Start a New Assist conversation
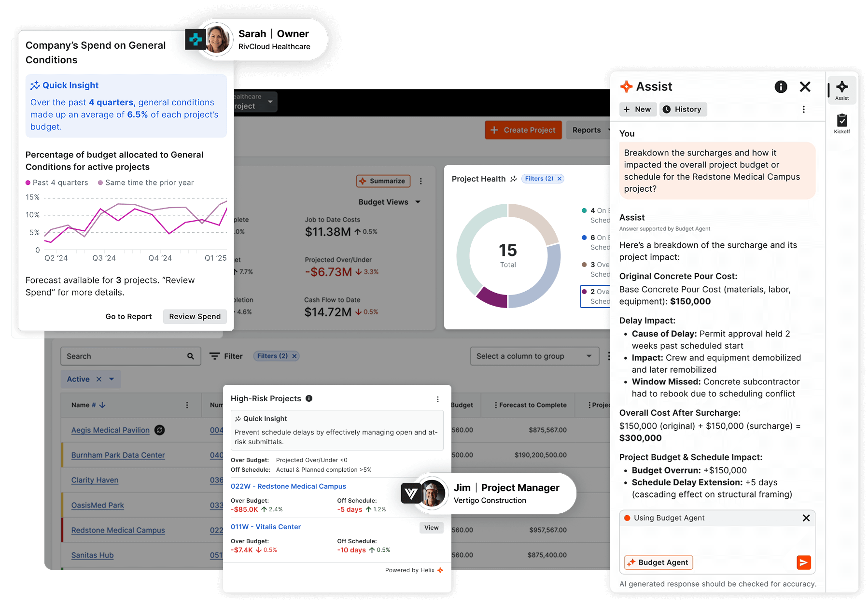 click(638, 109)
